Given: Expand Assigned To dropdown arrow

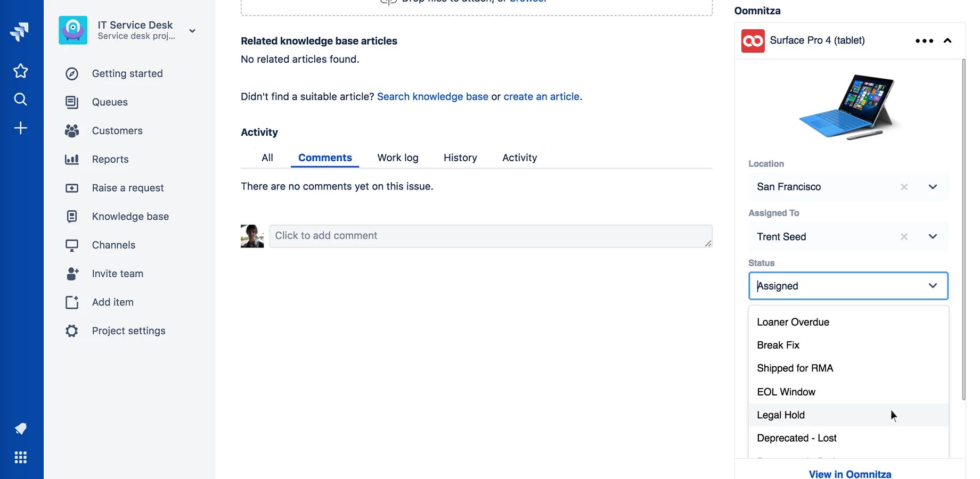Looking at the screenshot, I should 933,237.
